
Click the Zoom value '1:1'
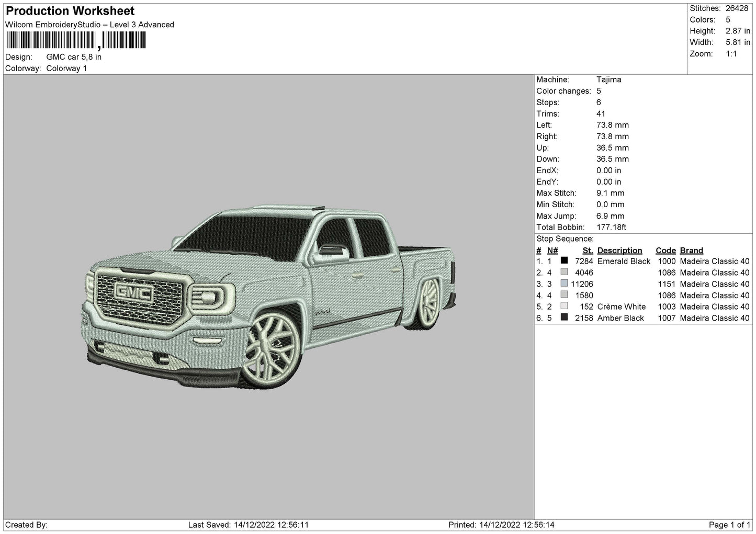[x=731, y=54]
